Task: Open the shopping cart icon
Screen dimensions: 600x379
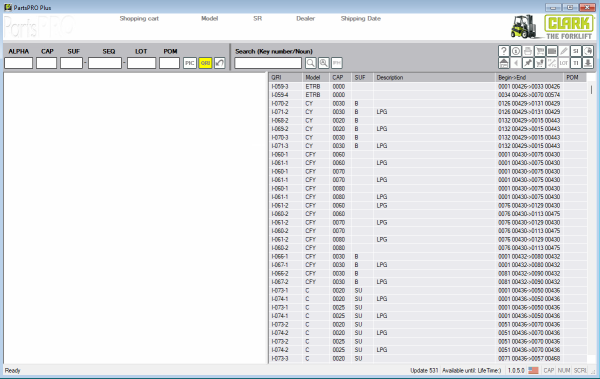Action: 540,51
